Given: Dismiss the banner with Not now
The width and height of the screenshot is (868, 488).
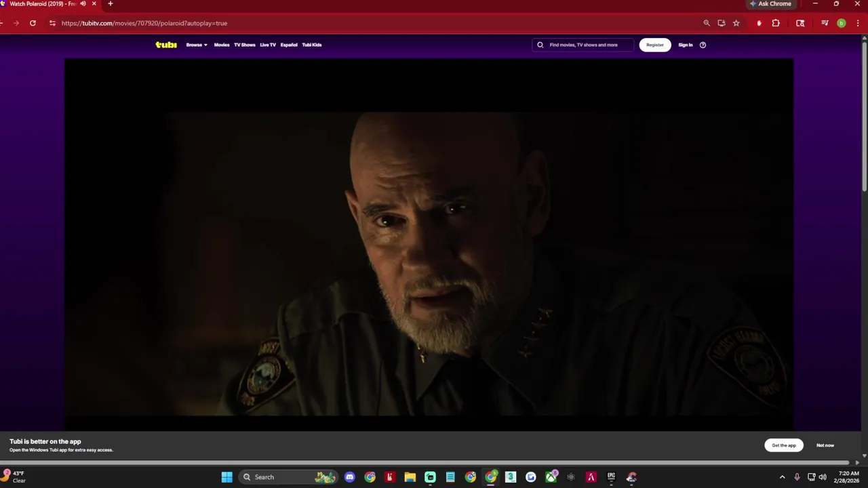Looking at the screenshot, I should point(825,445).
